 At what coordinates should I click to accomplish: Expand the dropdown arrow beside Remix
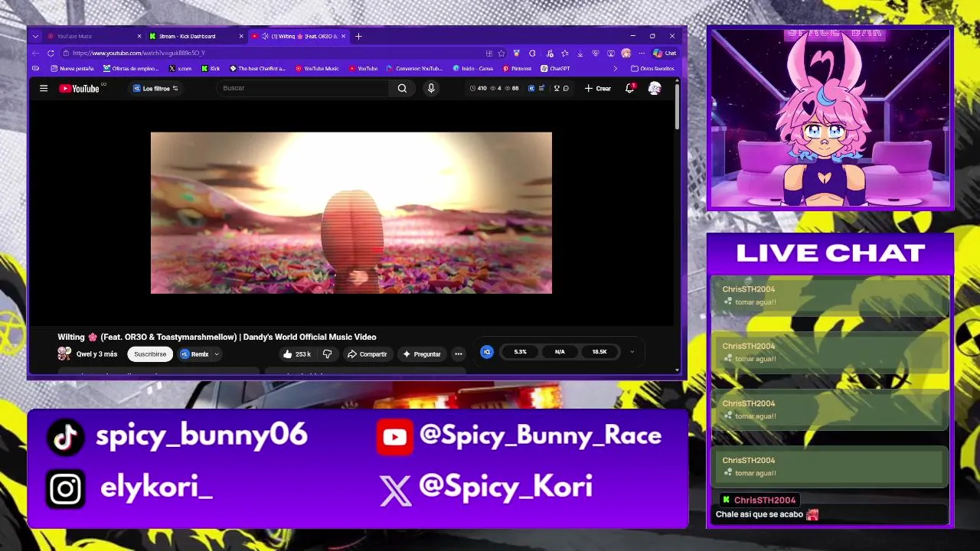pos(217,354)
